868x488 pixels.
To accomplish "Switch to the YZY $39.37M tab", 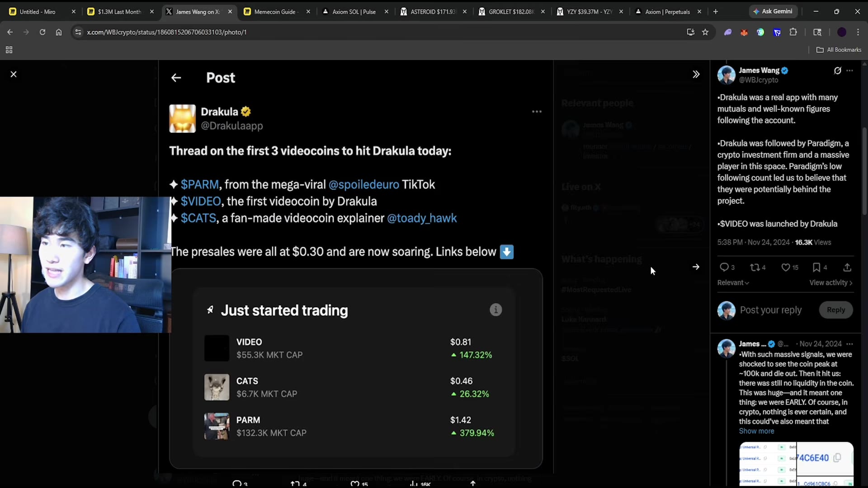I will coord(589,12).
